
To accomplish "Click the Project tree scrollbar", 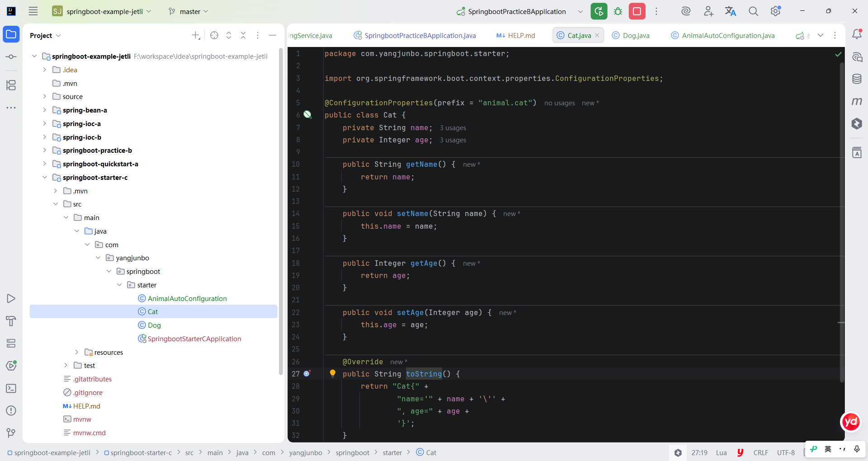I will [281, 212].
